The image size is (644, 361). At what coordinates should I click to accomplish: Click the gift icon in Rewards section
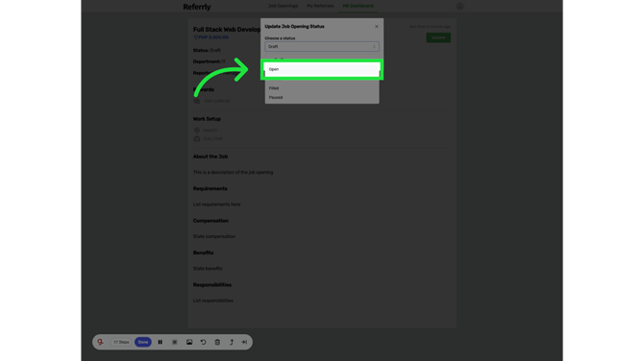[197, 101]
